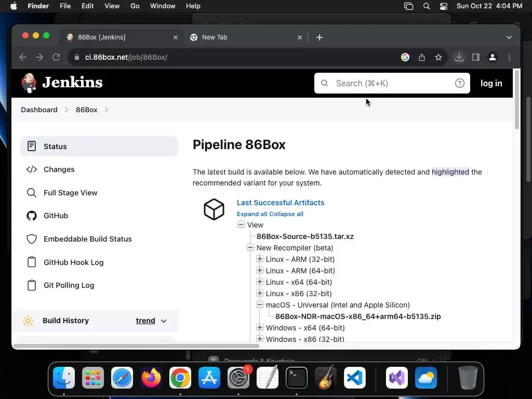
Task: Click the Google icon in address bar
Action: tap(405, 57)
